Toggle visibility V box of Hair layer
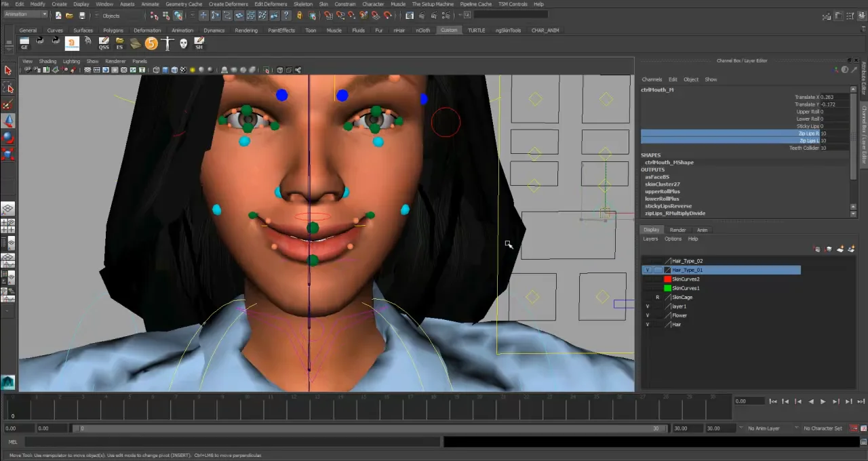Viewport: 868px width, 461px height. pyautogui.click(x=648, y=325)
